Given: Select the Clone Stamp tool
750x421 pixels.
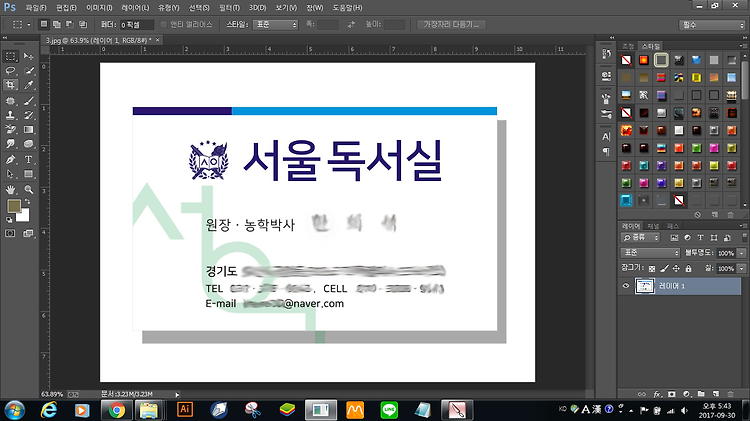Looking at the screenshot, I should click(x=10, y=115).
